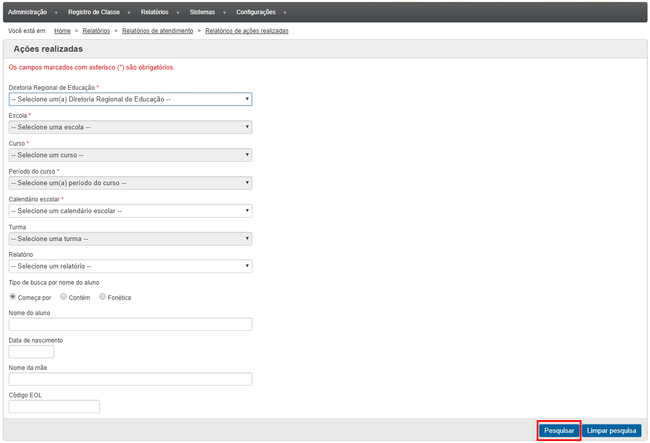Click the Código EOL input field
Viewport: 650px width, 443px height.
54,407
